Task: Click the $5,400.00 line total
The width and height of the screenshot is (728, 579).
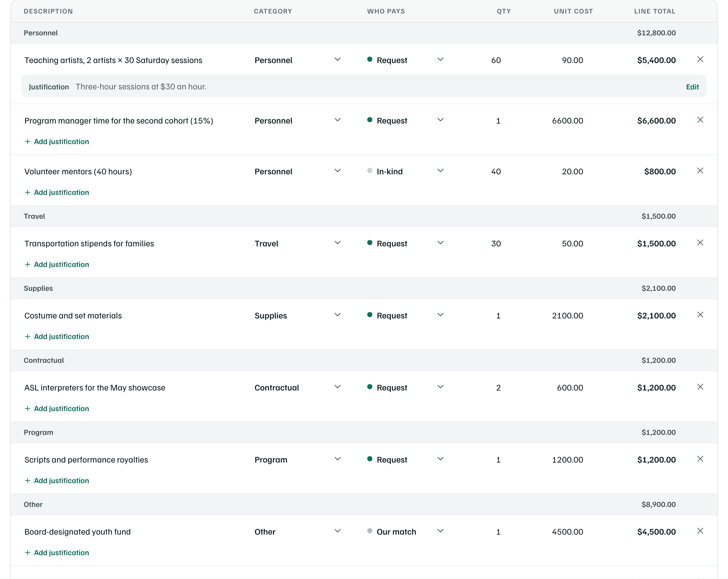Action: point(656,60)
